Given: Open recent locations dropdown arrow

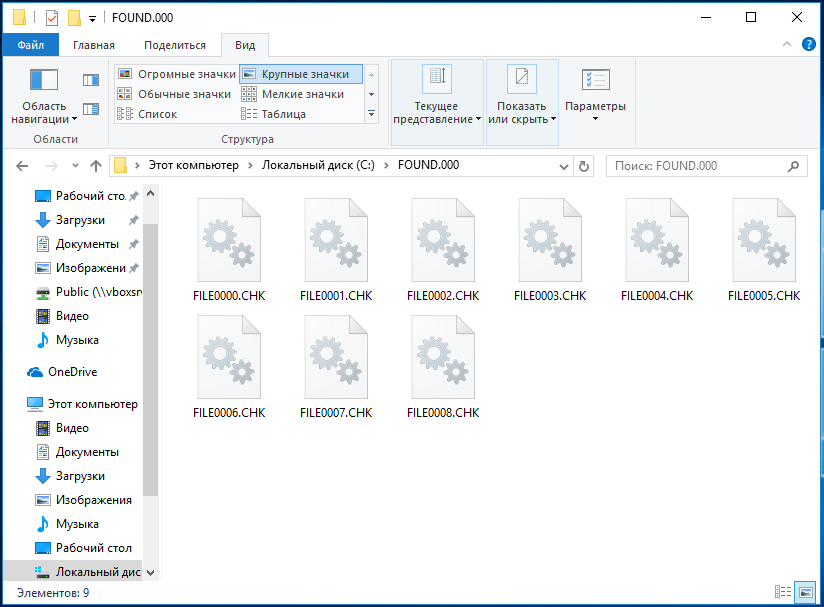Looking at the screenshot, I should [x=75, y=166].
